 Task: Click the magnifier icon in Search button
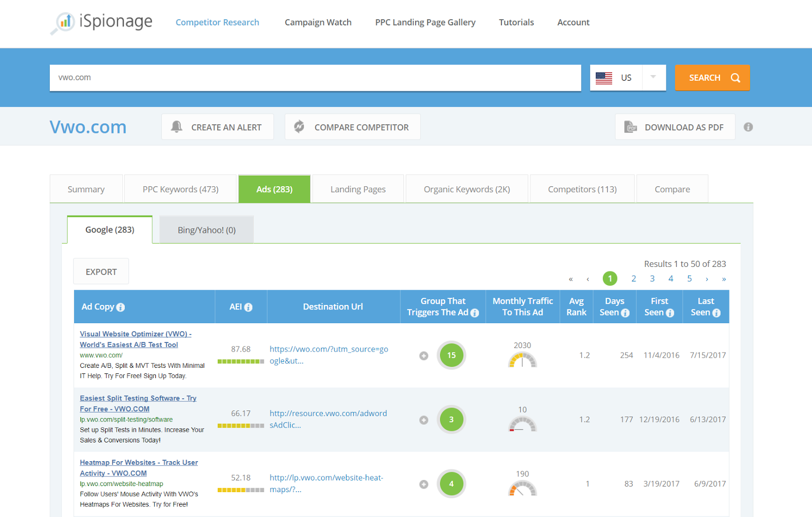[735, 78]
